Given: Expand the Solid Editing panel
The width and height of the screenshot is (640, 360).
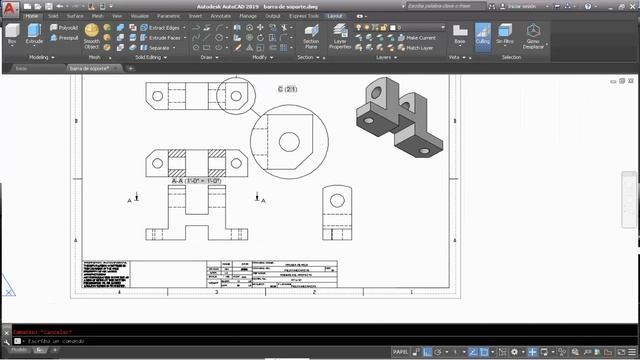Looking at the screenshot, I should pyautogui.click(x=151, y=58).
